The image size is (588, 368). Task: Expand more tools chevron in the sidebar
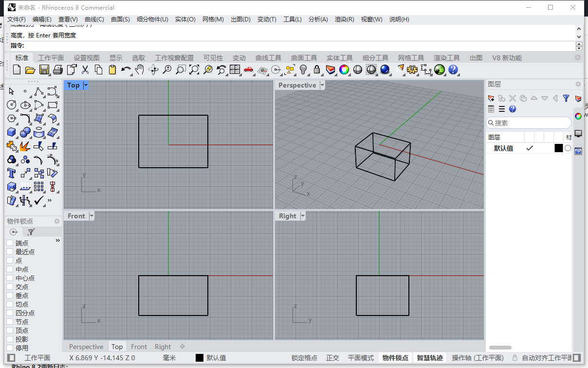coord(50,200)
